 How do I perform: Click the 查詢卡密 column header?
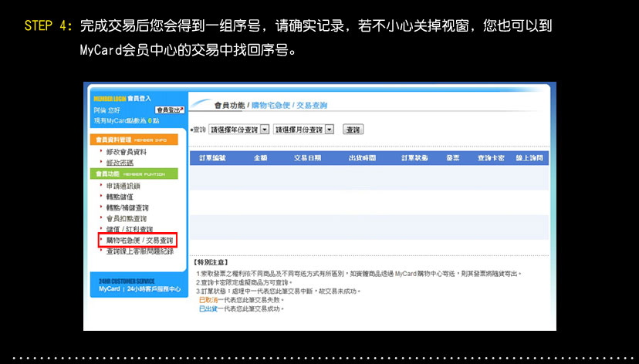click(x=491, y=158)
